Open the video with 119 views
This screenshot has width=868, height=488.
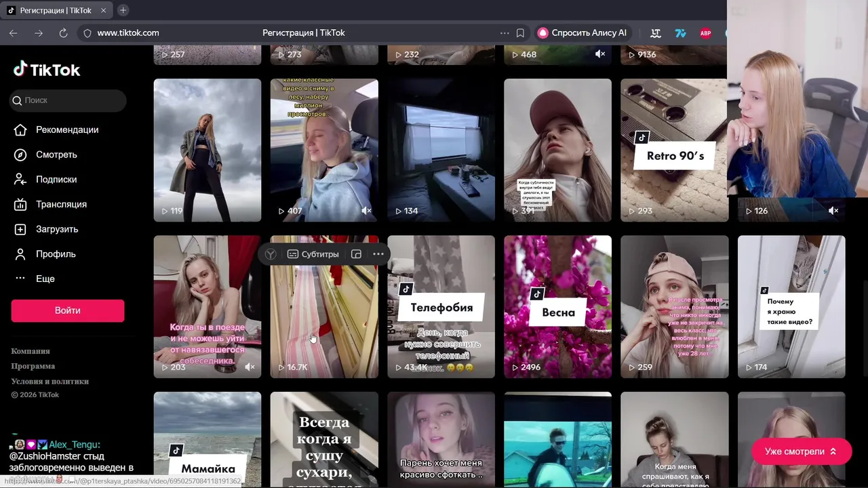coord(208,150)
